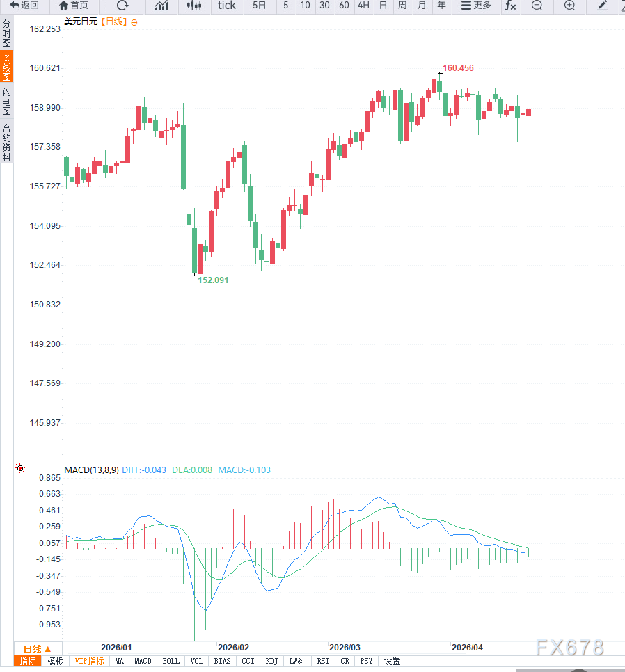Open the 模板 template tab
Image resolution: width=625 pixels, height=672 pixels.
coord(56,661)
